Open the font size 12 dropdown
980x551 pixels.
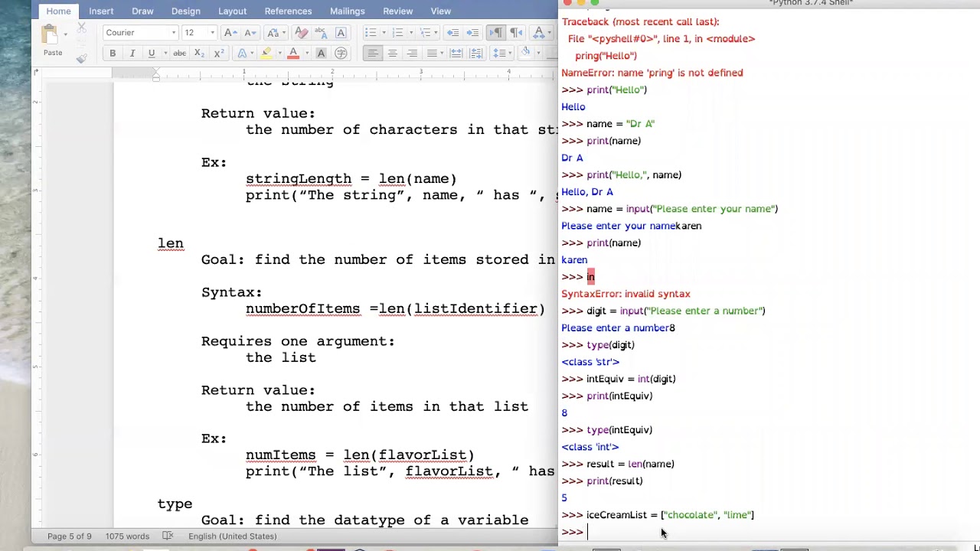(212, 32)
